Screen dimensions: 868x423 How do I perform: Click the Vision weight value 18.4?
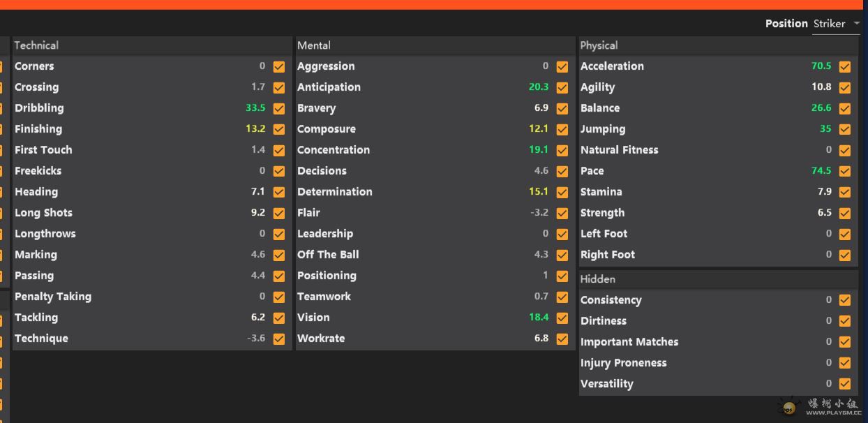point(539,318)
